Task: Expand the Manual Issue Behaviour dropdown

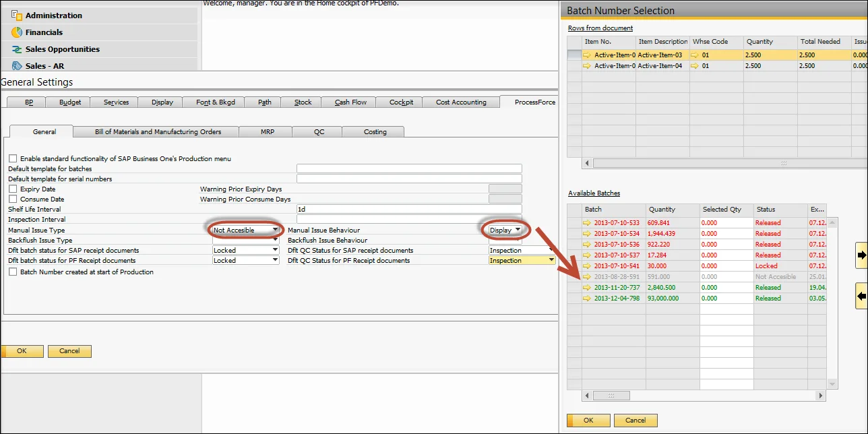Action: click(517, 230)
